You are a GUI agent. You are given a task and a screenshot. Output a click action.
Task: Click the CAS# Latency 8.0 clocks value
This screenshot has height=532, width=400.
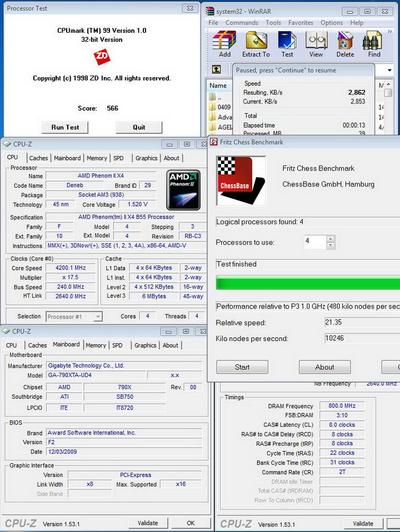click(x=342, y=425)
